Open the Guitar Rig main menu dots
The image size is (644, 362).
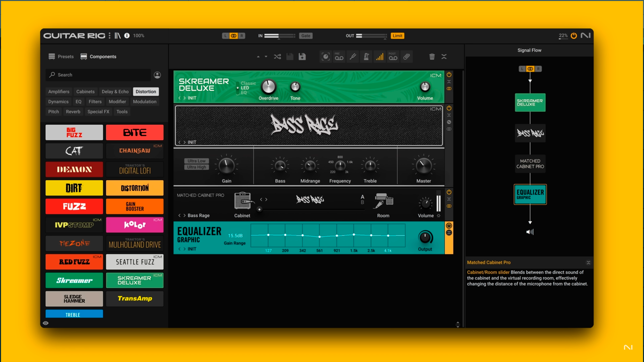coord(109,36)
